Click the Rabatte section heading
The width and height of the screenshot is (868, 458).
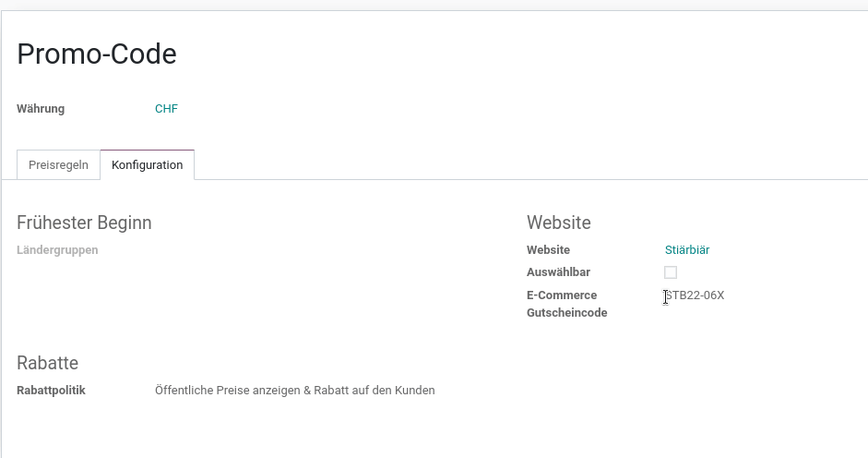point(48,363)
